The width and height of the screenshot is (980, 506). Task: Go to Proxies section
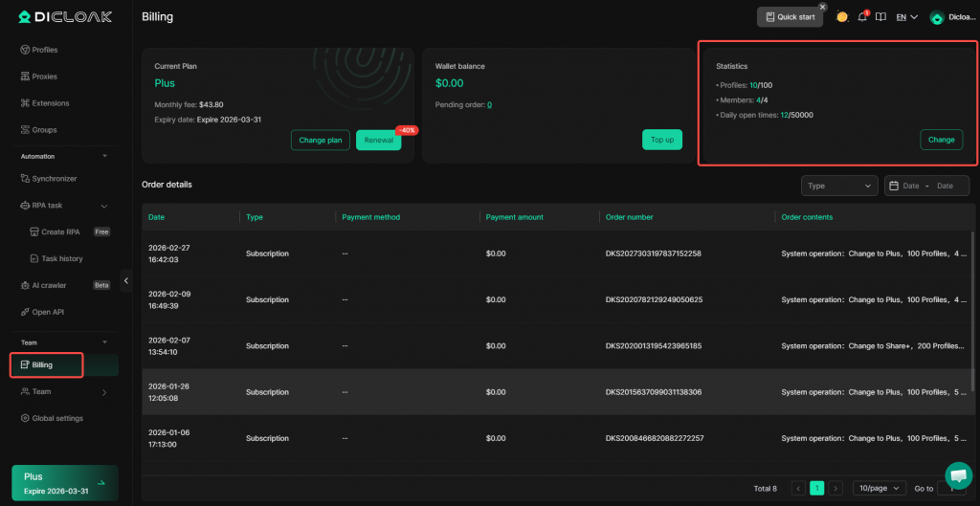click(x=44, y=77)
